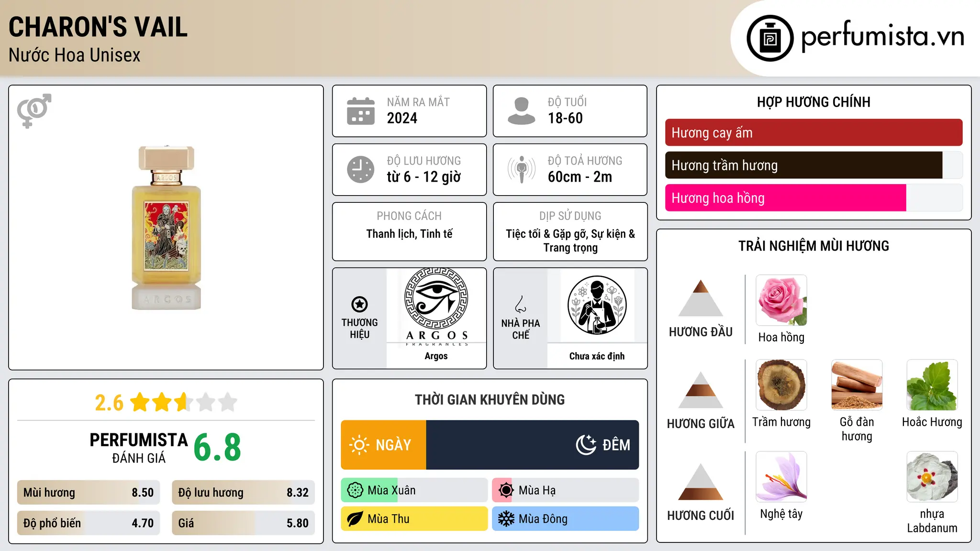The height and width of the screenshot is (551, 980).
Task: Click the Perfumista score 6.8
Action: (217, 447)
